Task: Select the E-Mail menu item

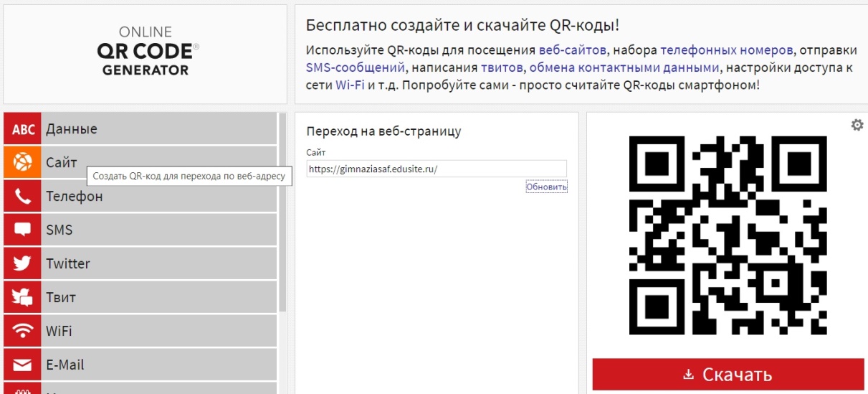Action: tap(140, 365)
